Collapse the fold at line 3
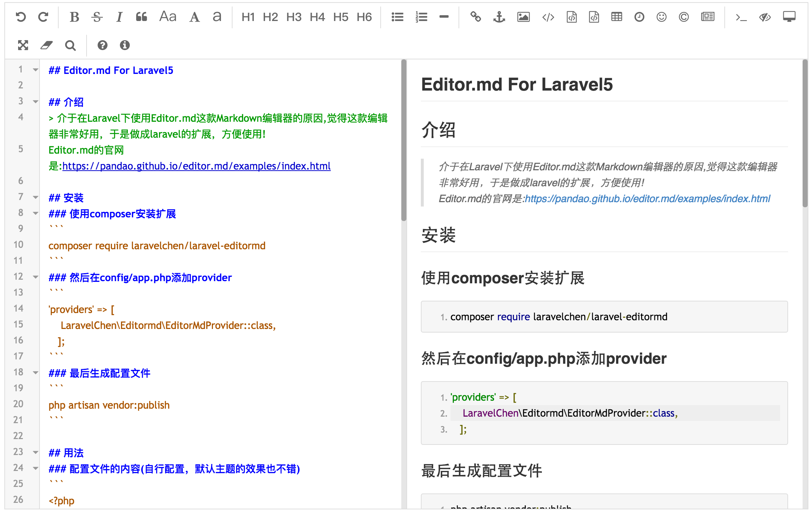Image resolution: width=812 pixels, height=513 pixels. point(35,102)
